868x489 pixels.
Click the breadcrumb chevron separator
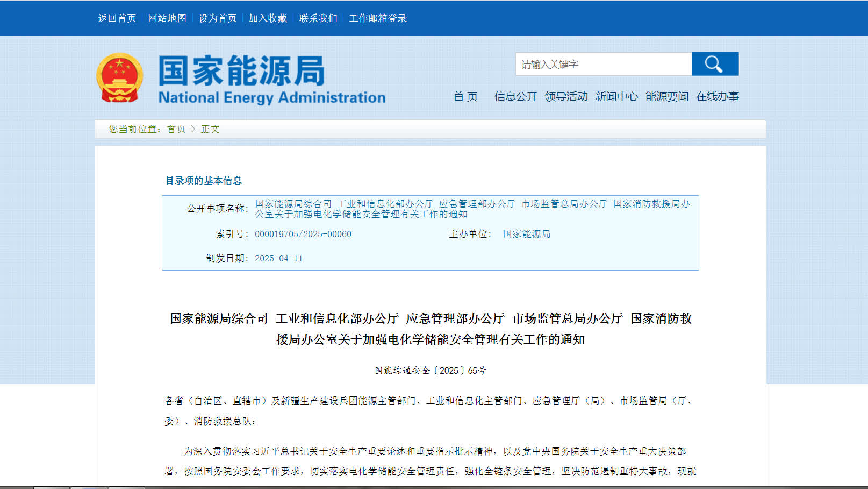[193, 129]
